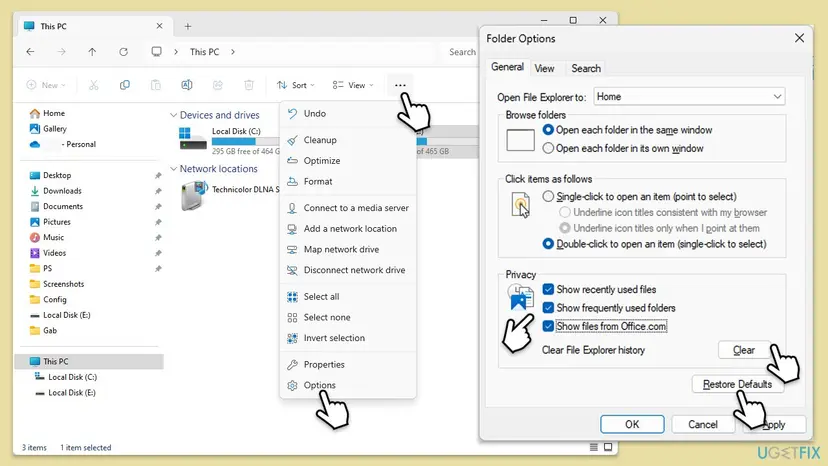Open the See more three-dots menu

click(x=400, y=85)
